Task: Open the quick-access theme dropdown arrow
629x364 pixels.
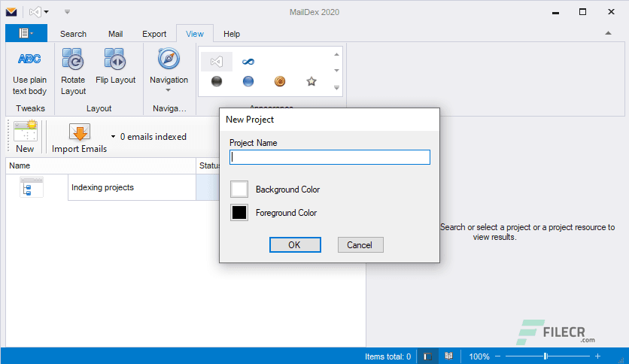Action: [x=46, y=12]
